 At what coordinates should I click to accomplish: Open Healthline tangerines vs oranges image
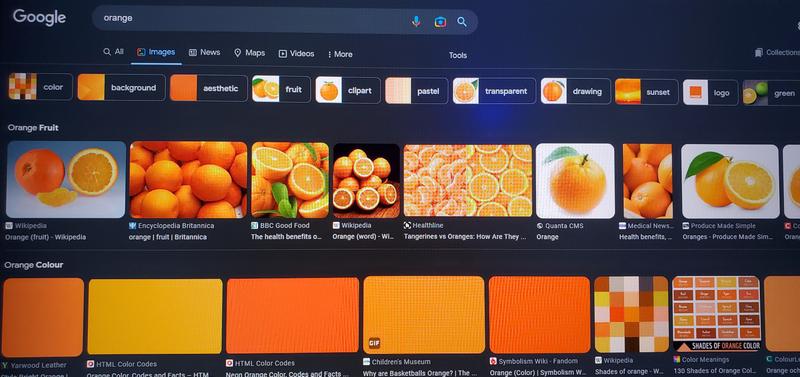tap(468, 181)
